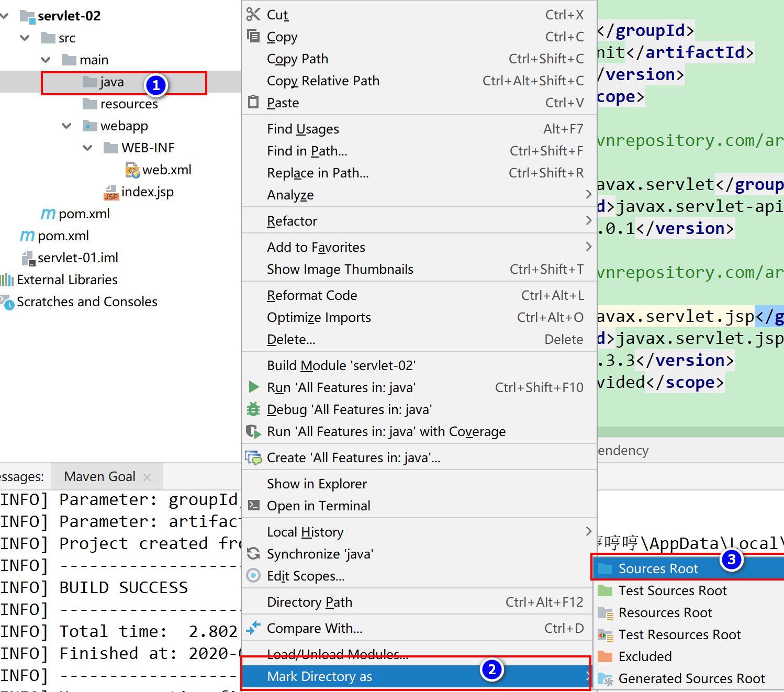Expand the Local History submenu arrow

(x=588, y=531)
